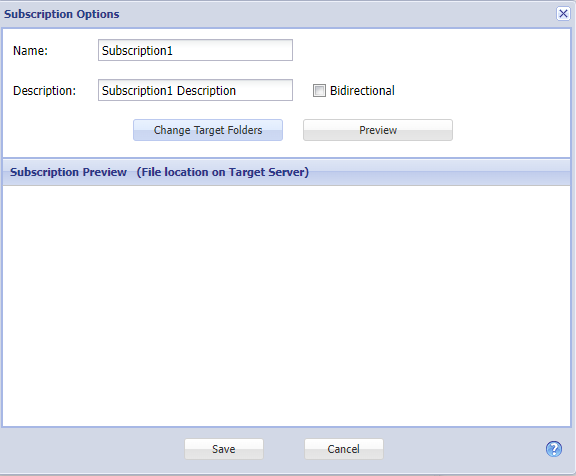Select the Subscription1 text box

(x=195, y=50)
